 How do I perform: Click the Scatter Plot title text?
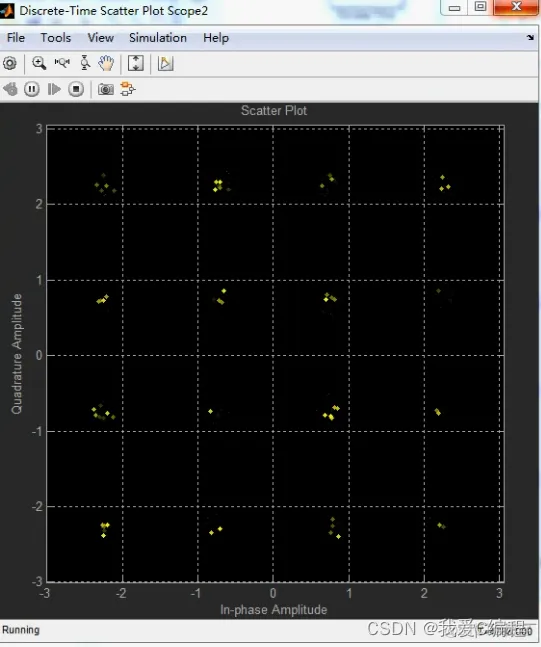click(x=274, y=111)
